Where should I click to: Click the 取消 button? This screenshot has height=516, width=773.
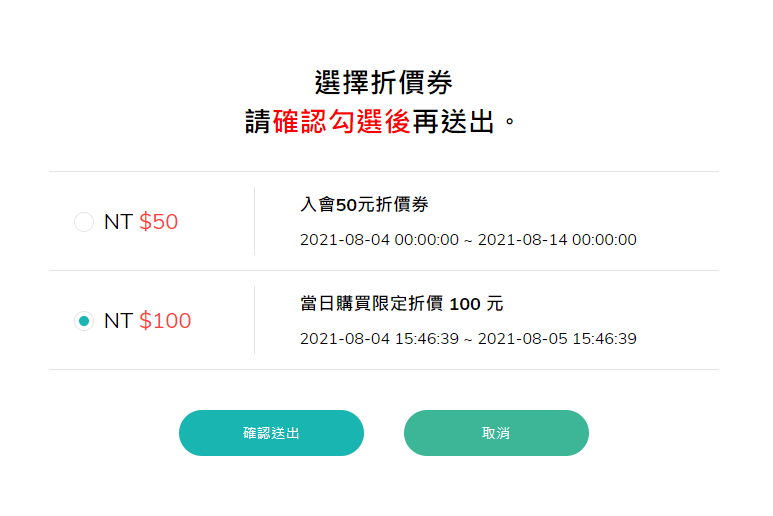point(496,433)
